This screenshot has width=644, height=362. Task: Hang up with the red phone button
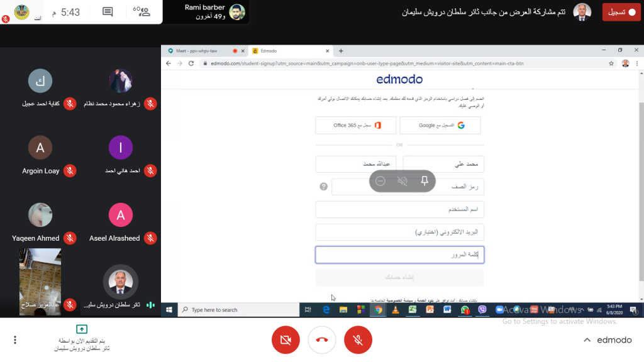tap(322, 340)
